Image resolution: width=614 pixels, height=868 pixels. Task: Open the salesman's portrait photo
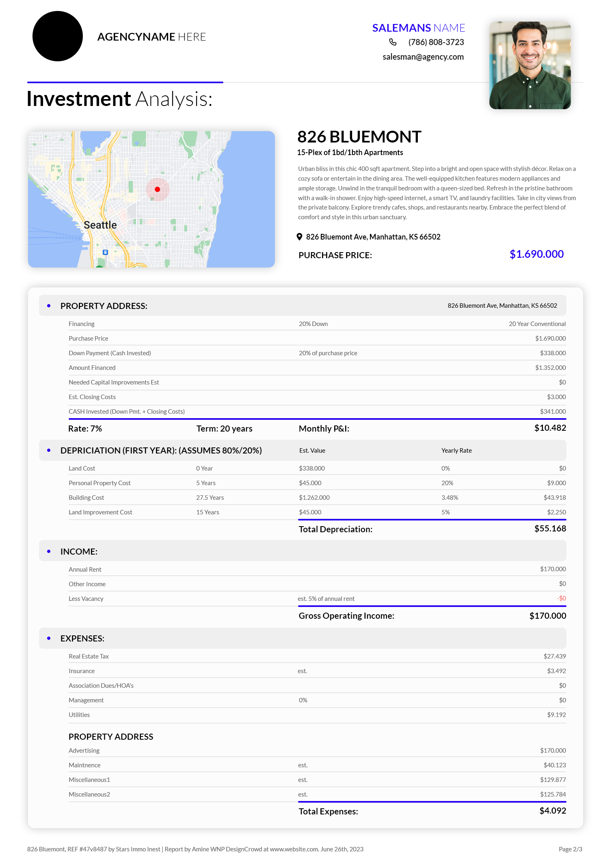tap(530, 65)
